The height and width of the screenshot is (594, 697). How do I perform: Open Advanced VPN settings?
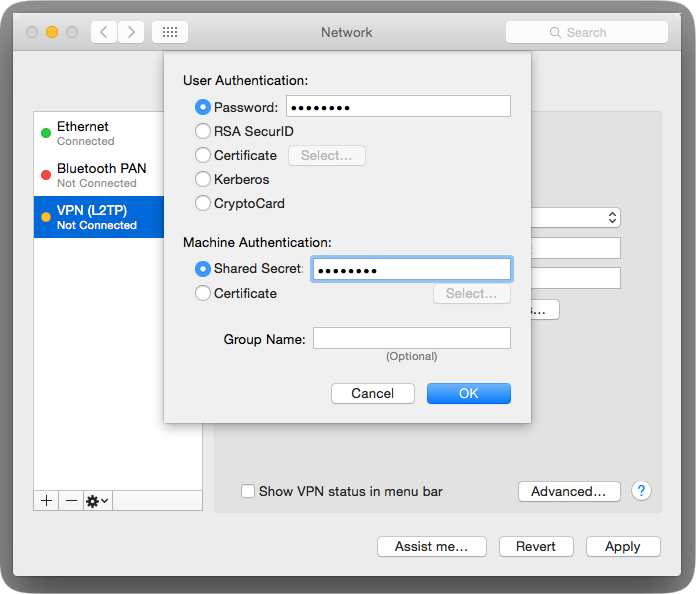tap(569, 491)
